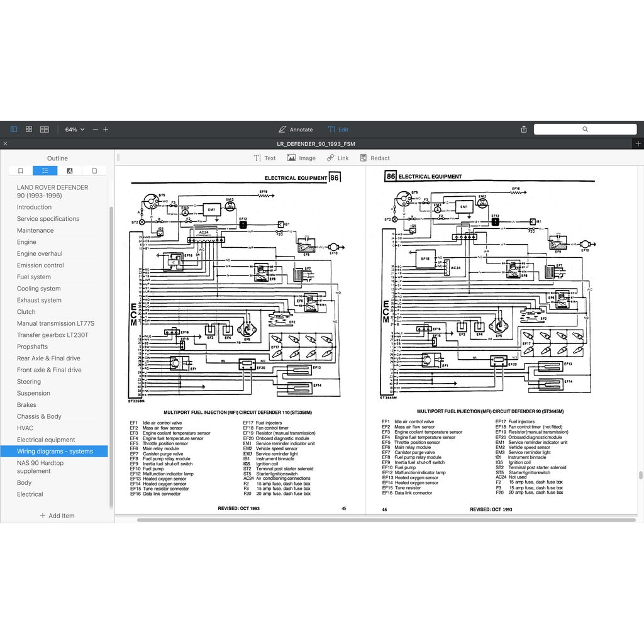Viewport: 644px width, 644px height.
Task: Select the Redact tool
Action: pyautogui.click(x=374, y=158)
